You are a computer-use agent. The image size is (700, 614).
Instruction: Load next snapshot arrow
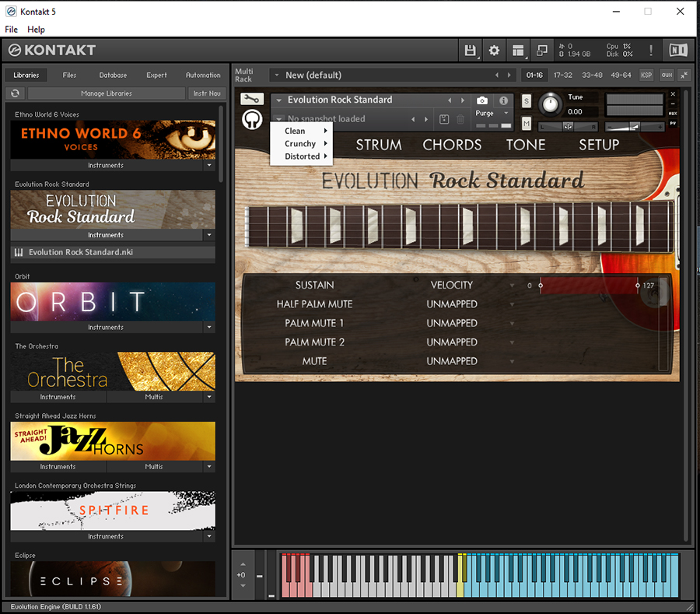[x=426, y=119]
